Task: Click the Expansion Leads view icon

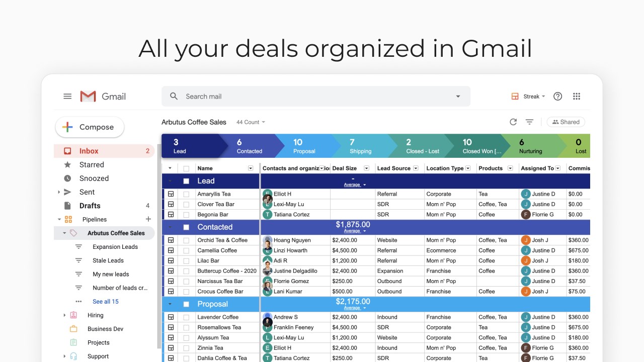Action: 78,247
